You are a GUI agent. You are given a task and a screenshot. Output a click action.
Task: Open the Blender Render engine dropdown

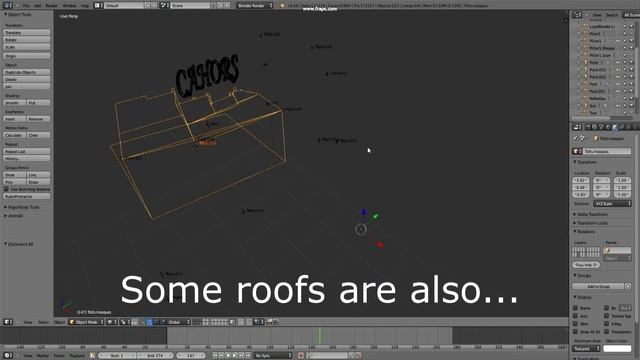pyautogui.click(x=255, y=5)
